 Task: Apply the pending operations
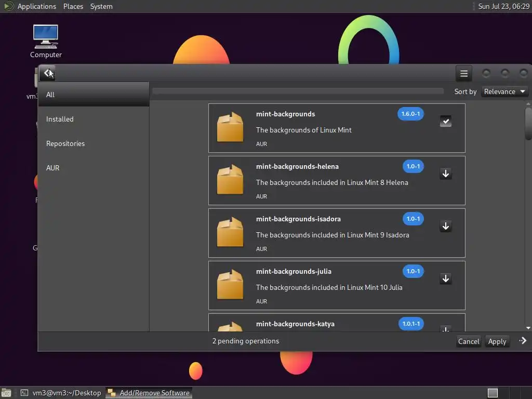point(497,341)
